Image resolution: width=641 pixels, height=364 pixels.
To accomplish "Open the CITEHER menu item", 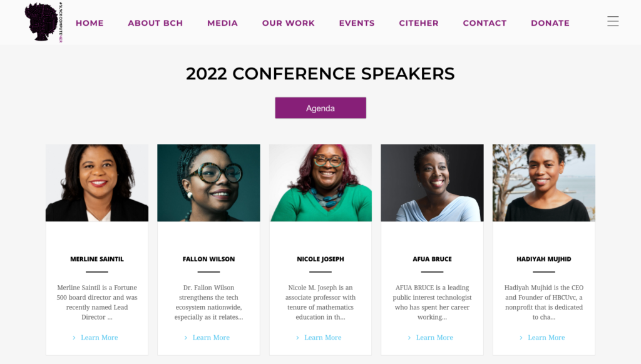I will pos(419,23).
